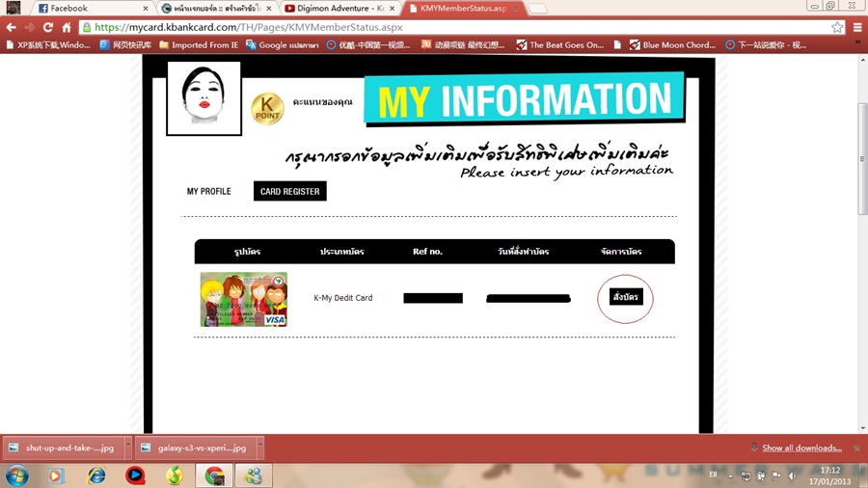Open the red play-icon media app in taskbar

click(135, 475)
